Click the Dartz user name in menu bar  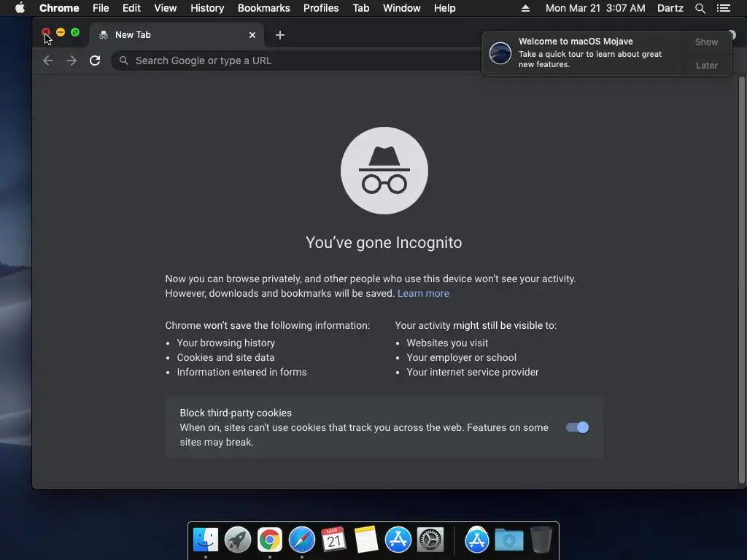(670, 8)
